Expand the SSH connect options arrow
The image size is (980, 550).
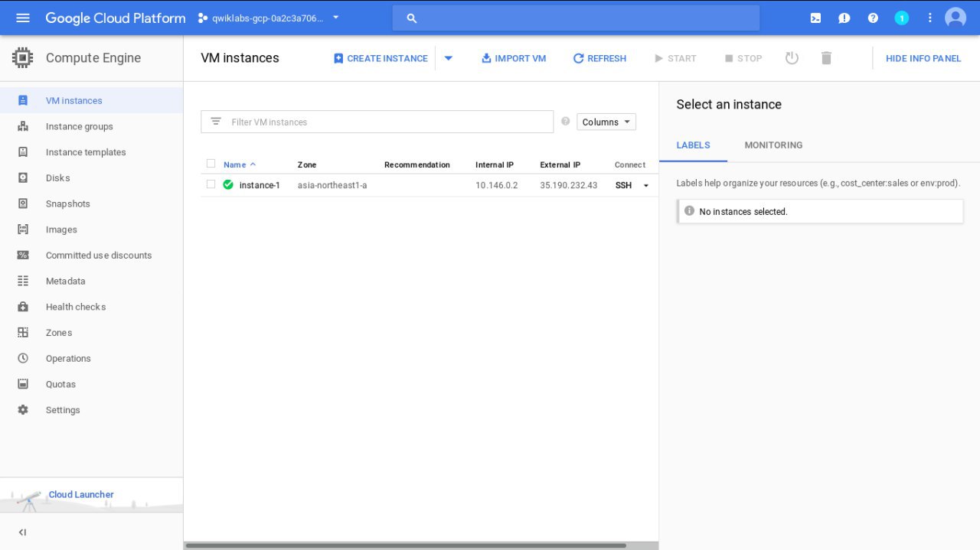click(646, 185)
